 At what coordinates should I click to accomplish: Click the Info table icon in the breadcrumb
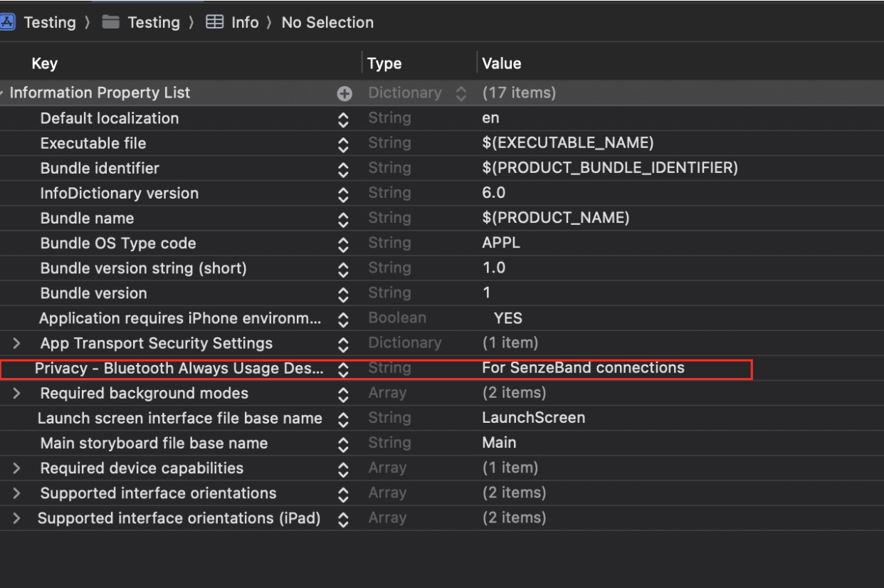point(216,22)
